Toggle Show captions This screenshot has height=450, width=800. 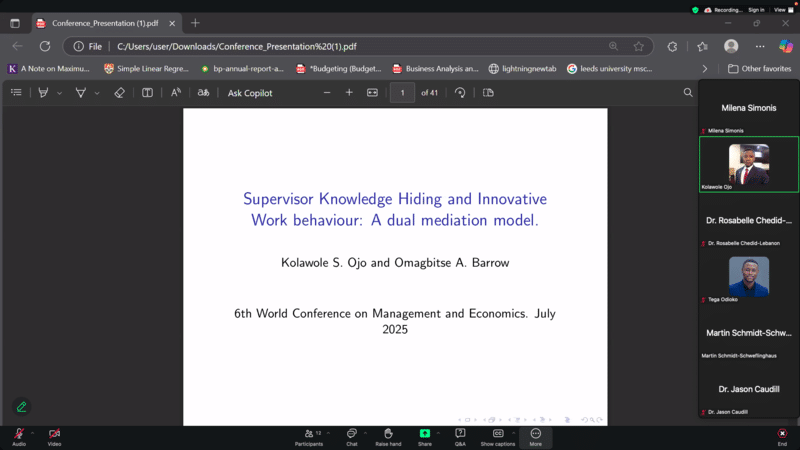click(497, 436)
